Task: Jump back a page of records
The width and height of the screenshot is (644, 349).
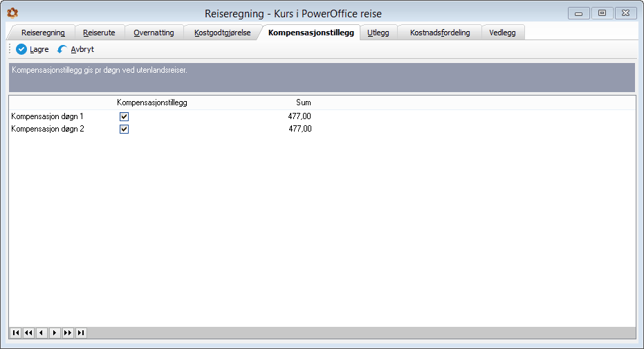Action: (x=28, y=332)
